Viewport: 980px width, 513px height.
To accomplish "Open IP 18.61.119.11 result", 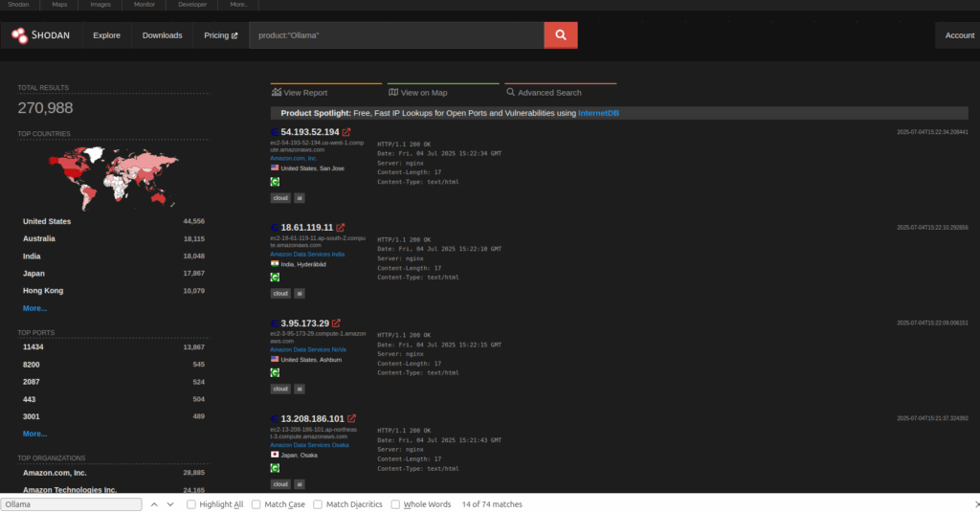I will pos(307,228).
